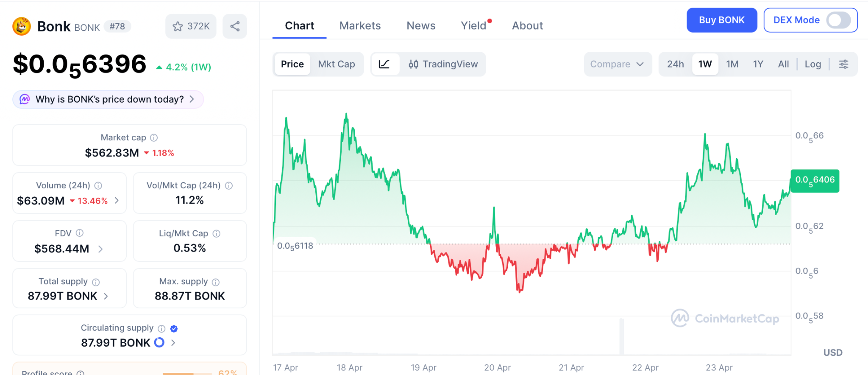Enable Log scale on the chart
The image size is (868, 375).
(x=812, y=64)
